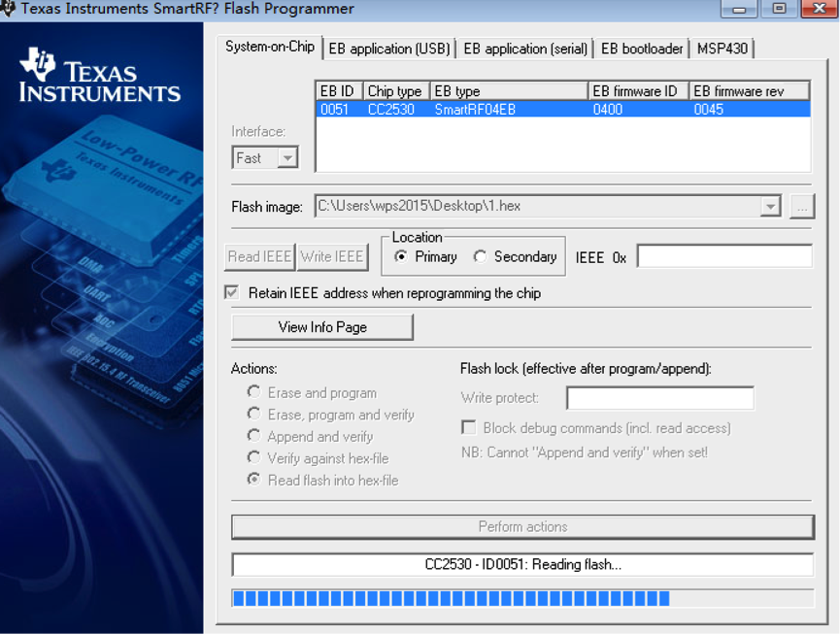Select the Primary location radio button
The image size is (840, 634).
click(x=401, y=257)
